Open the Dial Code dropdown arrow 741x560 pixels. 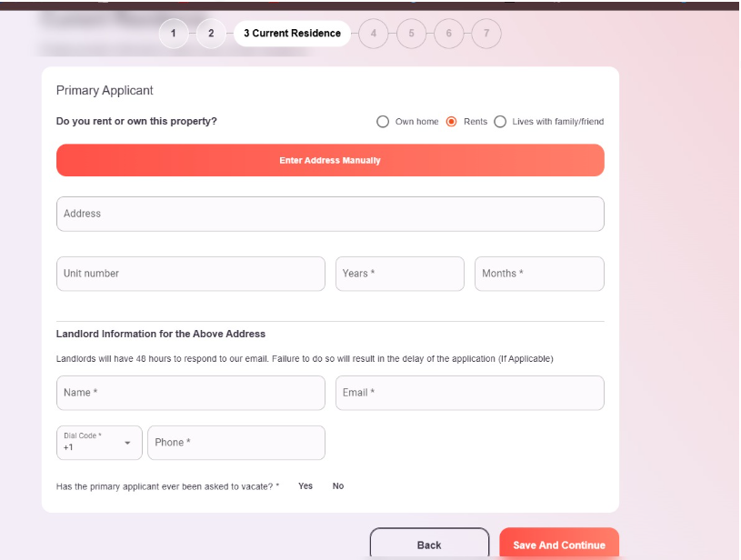tap(127, 443)
